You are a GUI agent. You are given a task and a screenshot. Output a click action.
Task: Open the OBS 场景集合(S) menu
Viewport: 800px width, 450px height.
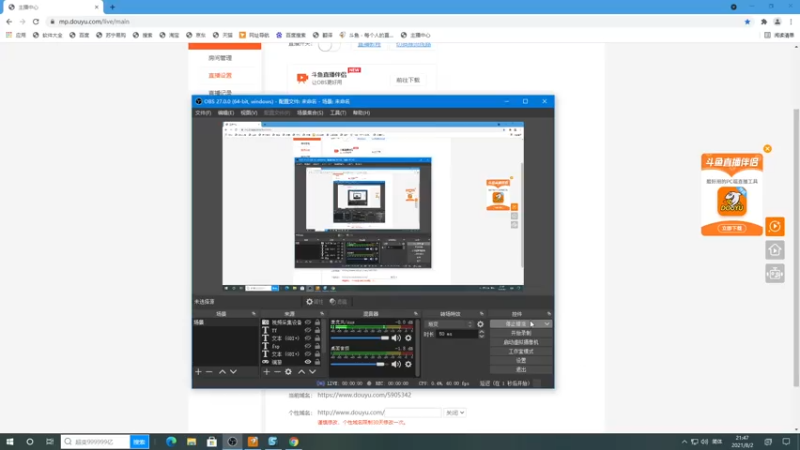(310, 113)
